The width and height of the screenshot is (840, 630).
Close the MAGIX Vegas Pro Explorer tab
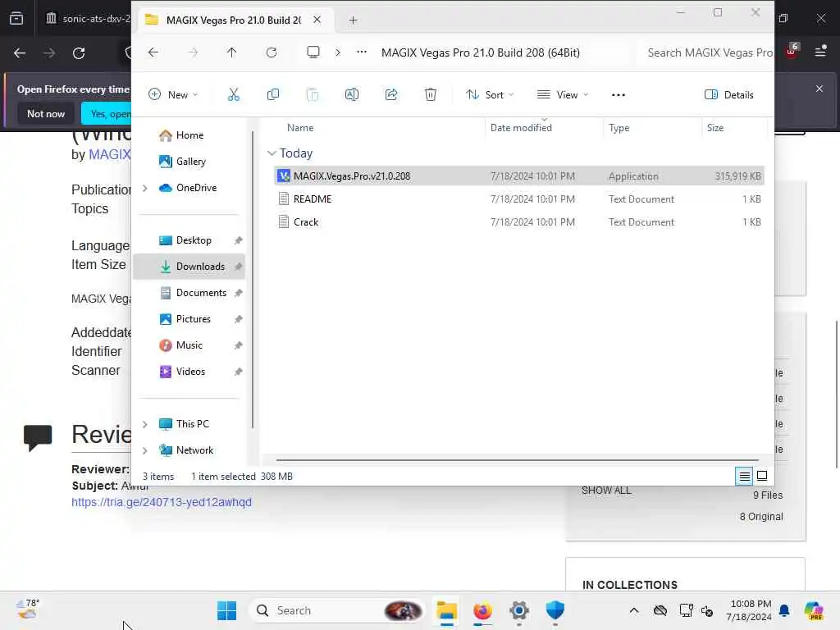[317, 20]
